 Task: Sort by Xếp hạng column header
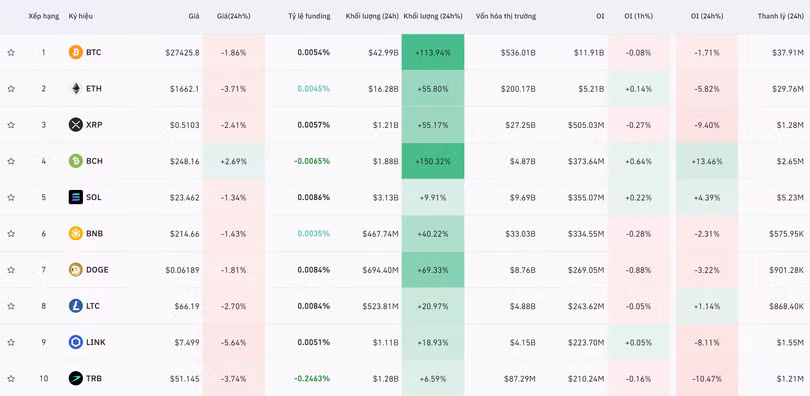tap(43, 16)
